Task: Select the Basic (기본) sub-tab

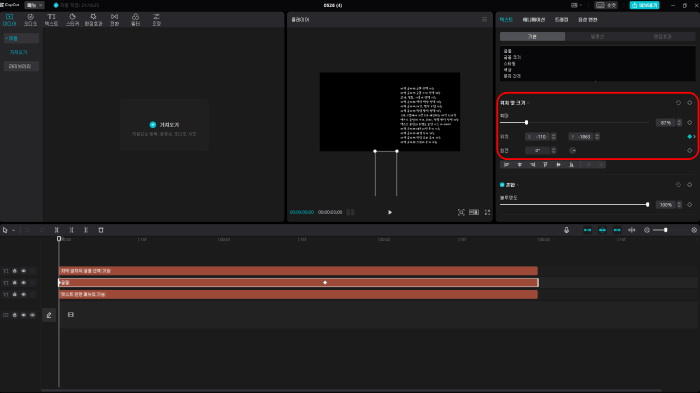Action: click(x=532, y=37)
